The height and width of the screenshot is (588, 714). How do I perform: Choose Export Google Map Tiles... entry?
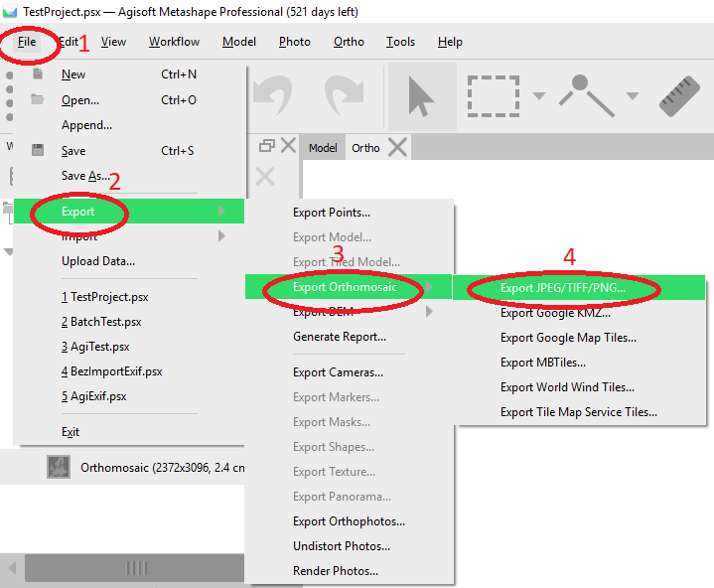pyautogui.click(x=579, y=338)
